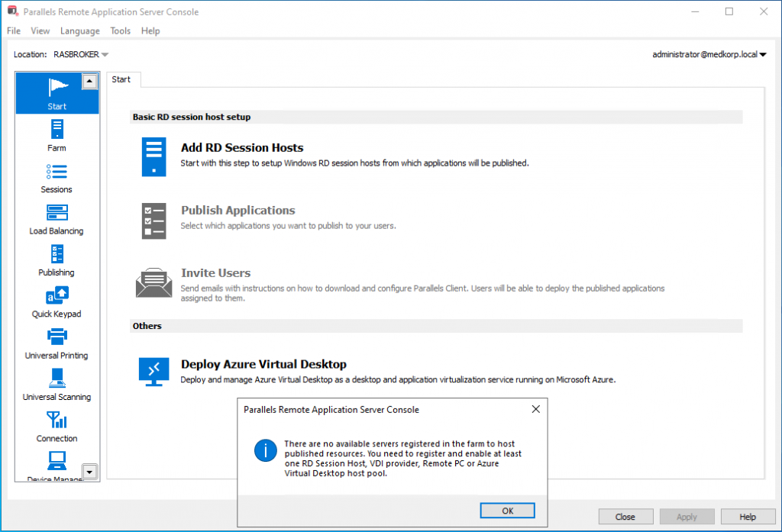This screenshot has height=532, width=782.
Task: Click the sidebar scroll up arrow
Action: pos(90,81)
